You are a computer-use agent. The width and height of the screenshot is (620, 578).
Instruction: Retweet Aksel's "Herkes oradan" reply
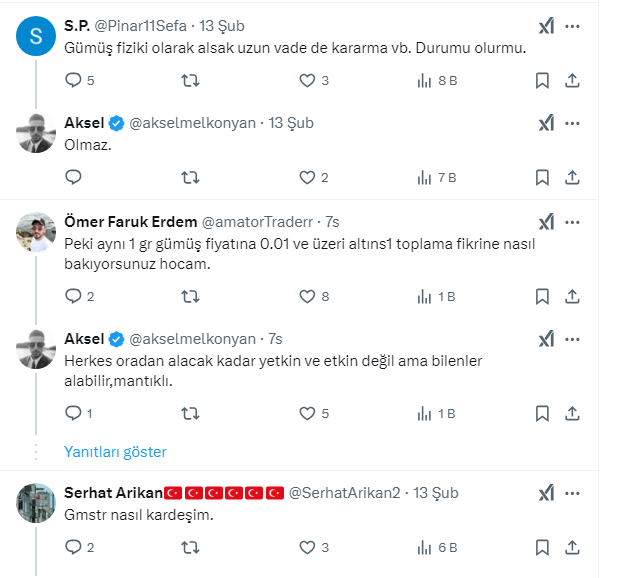189,413
